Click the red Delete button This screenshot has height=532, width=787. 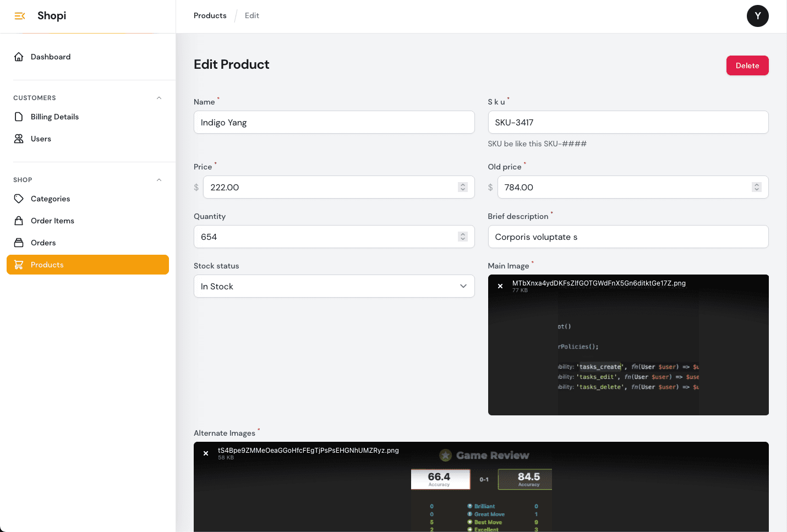coord(747,65)
